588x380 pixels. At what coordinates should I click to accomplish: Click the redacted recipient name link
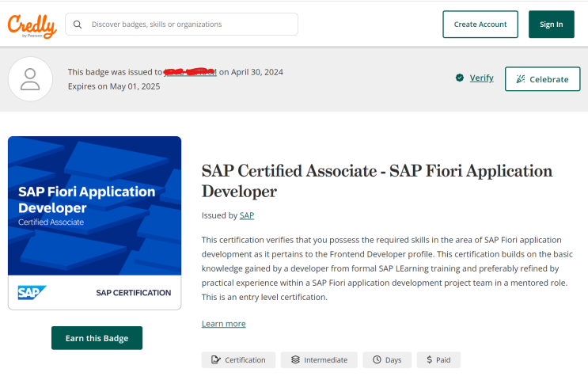tap(190, 72)
